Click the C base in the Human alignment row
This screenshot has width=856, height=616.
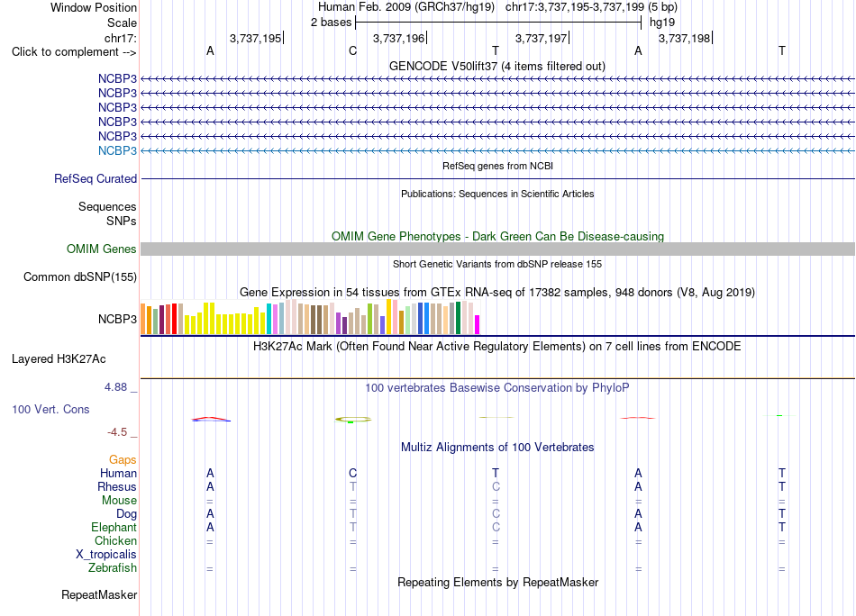click(352, 473)
